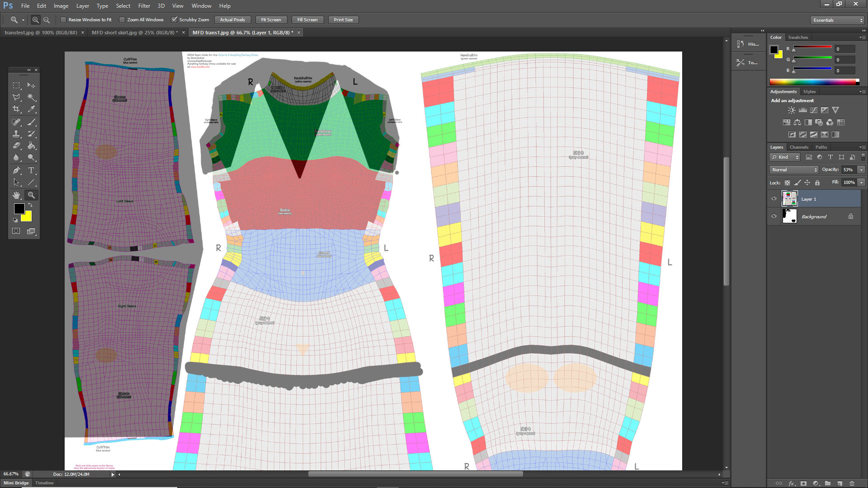This screenshot has height=488, width=868.
Task: Switch to the Channels tab
Action: pos(798,147)
